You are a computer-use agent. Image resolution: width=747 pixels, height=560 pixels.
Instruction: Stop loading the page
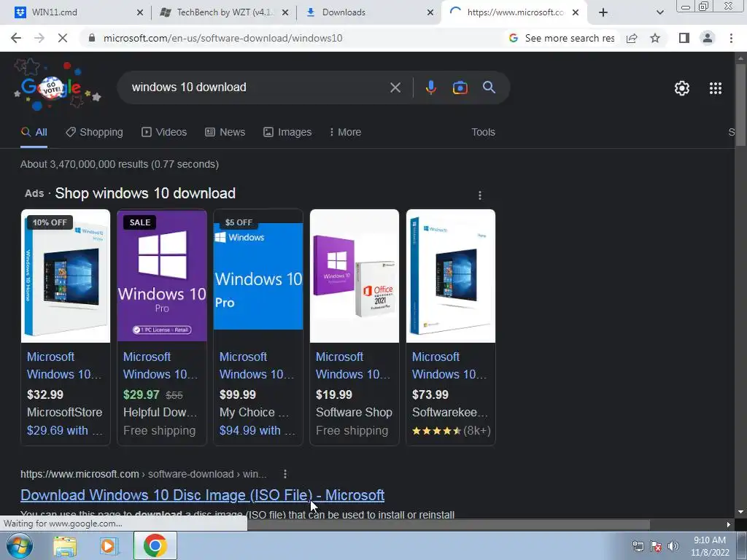[x=63, y=38]
